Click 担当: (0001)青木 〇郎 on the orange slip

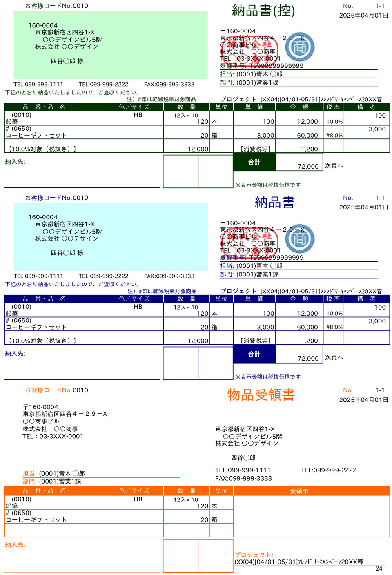click(54, 474)
